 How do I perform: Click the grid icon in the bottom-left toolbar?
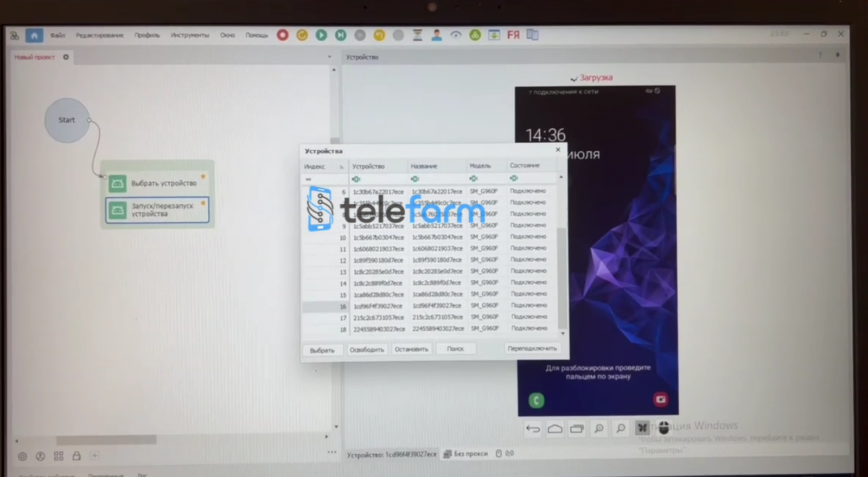[x=59, y=456]
